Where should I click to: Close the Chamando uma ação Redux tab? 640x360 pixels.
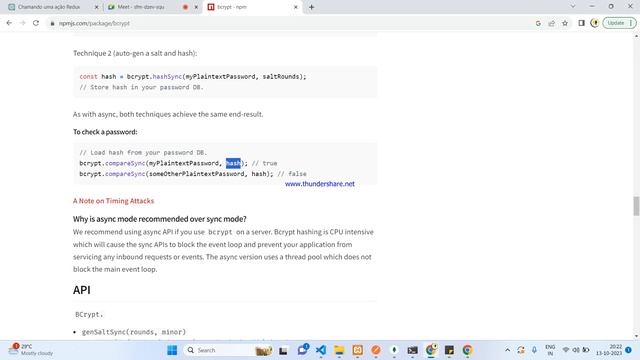96,7
